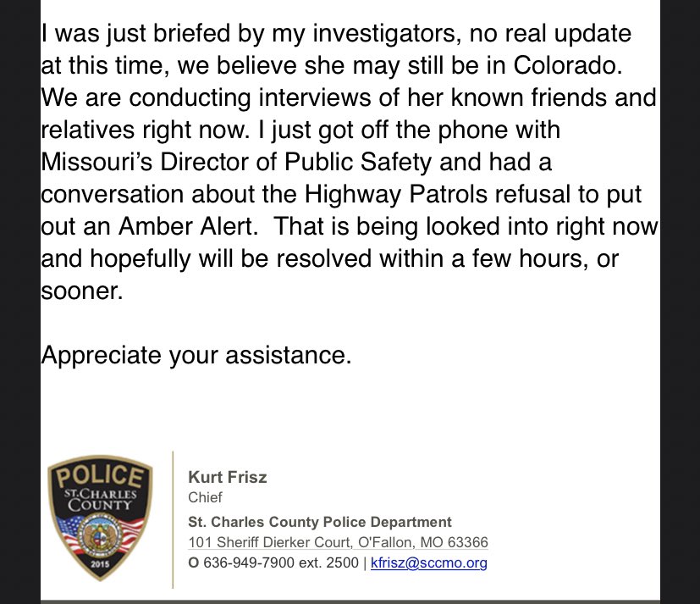Click the Chief title under the name
Image resolution: width=700 pixels, height=604 pixels.
point(205,497)
